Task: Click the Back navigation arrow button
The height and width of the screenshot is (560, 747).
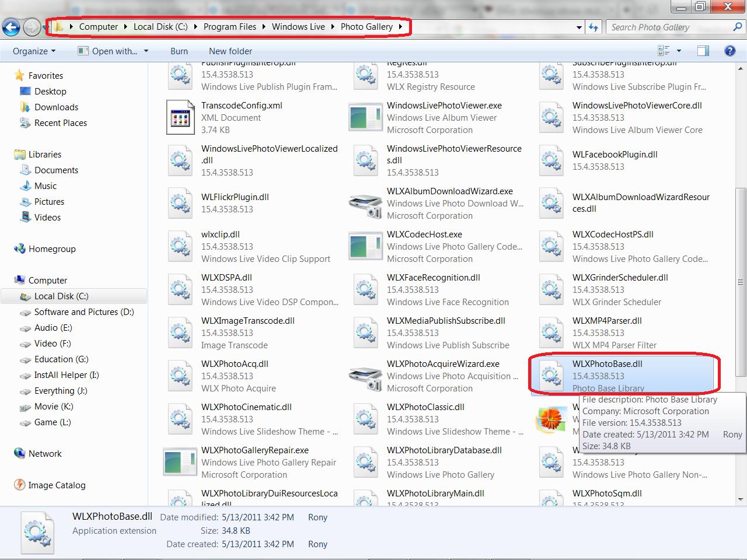Action: tap(11, 27)
